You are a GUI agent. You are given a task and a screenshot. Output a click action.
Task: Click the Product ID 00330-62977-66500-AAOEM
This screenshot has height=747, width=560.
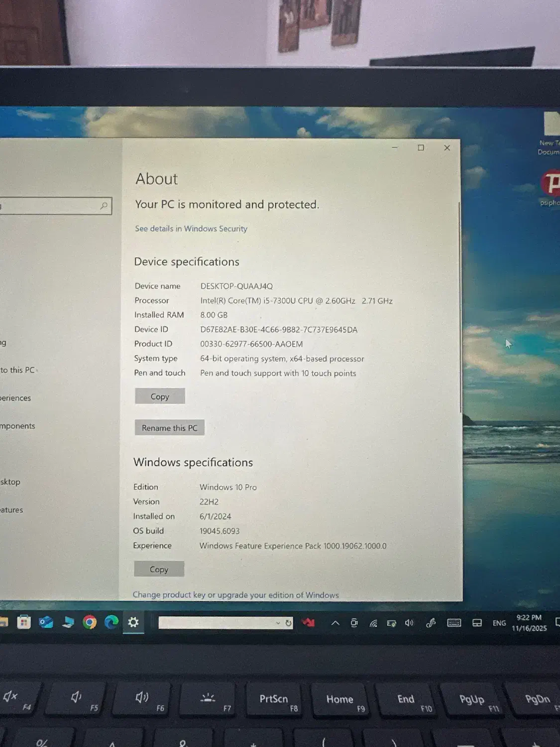251,344
